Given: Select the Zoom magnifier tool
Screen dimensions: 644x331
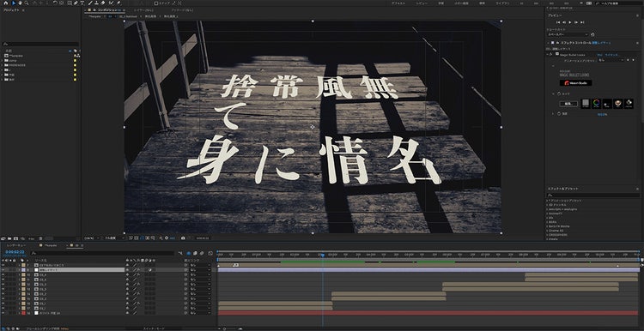Looking at the screenshot, I should tap(26, 3).
